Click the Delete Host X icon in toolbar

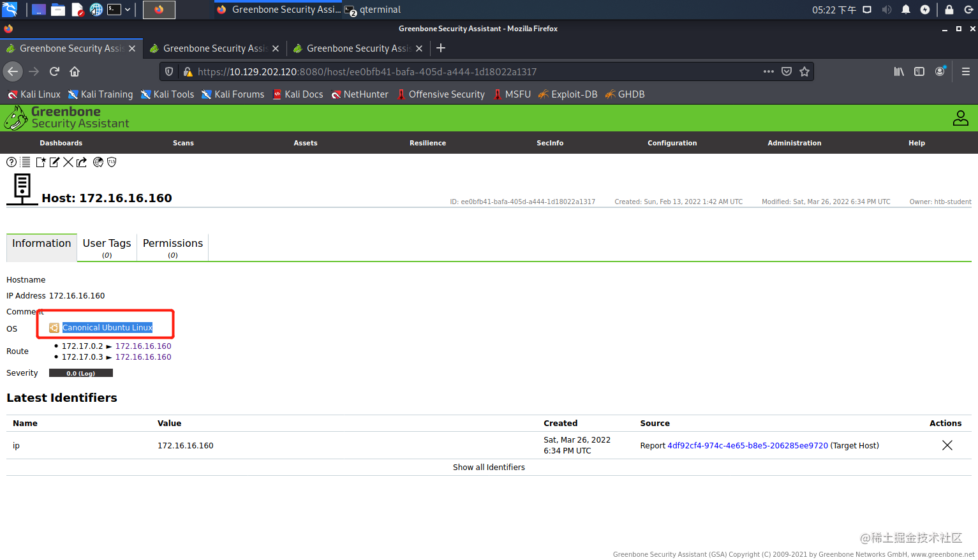68,162
